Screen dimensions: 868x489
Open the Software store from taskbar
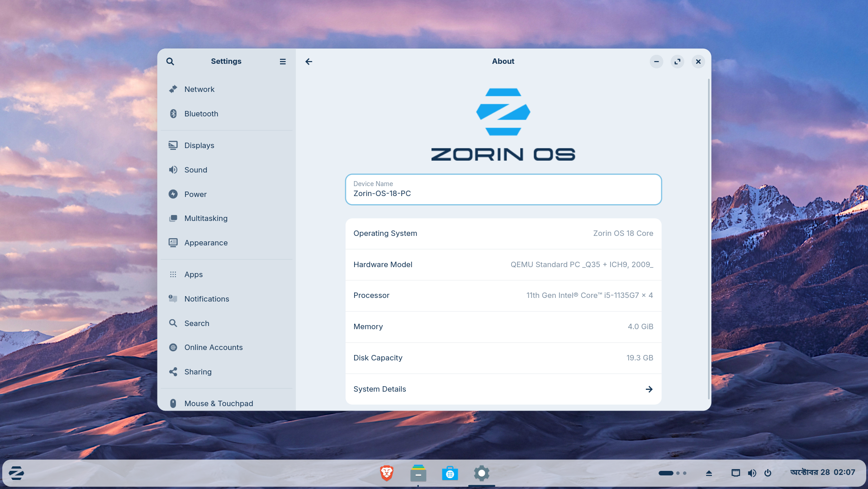(x=450, y=473)
